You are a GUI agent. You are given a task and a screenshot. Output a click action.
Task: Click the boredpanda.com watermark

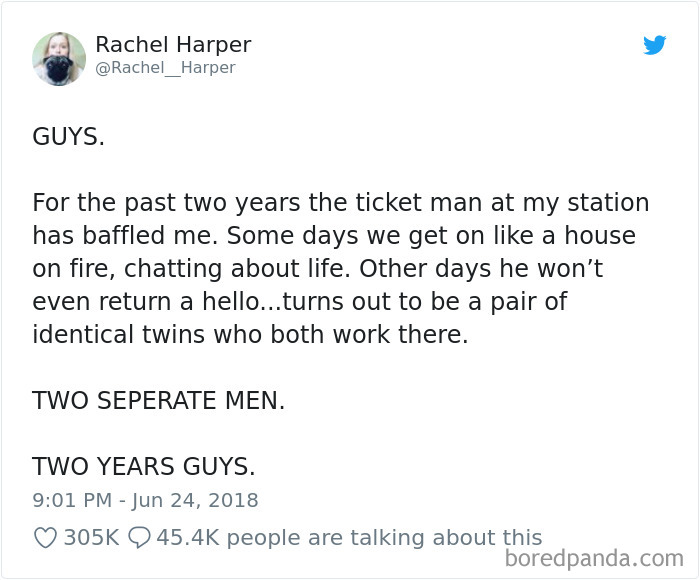coord(594,559)
